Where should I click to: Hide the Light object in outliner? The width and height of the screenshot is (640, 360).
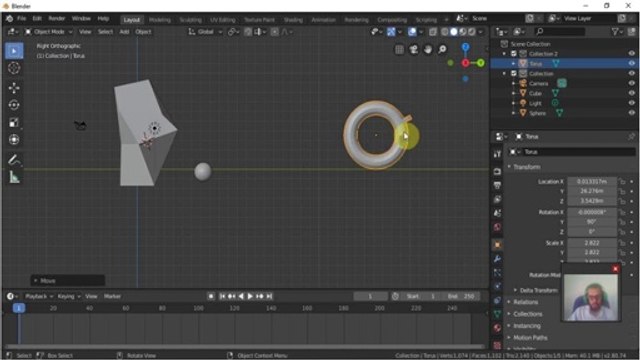tap(631, 103)
